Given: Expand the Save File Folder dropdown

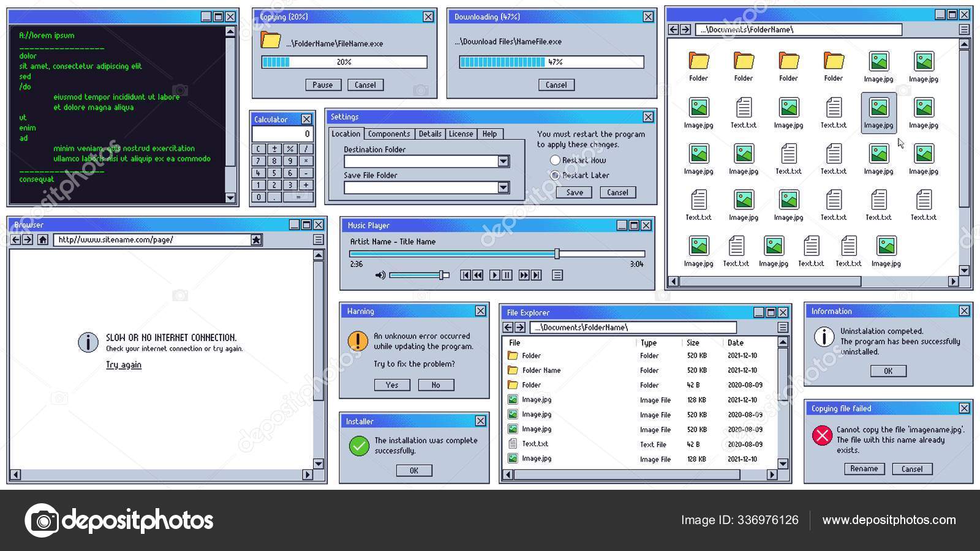Looking at the screenshot, I should click(503, 187).
